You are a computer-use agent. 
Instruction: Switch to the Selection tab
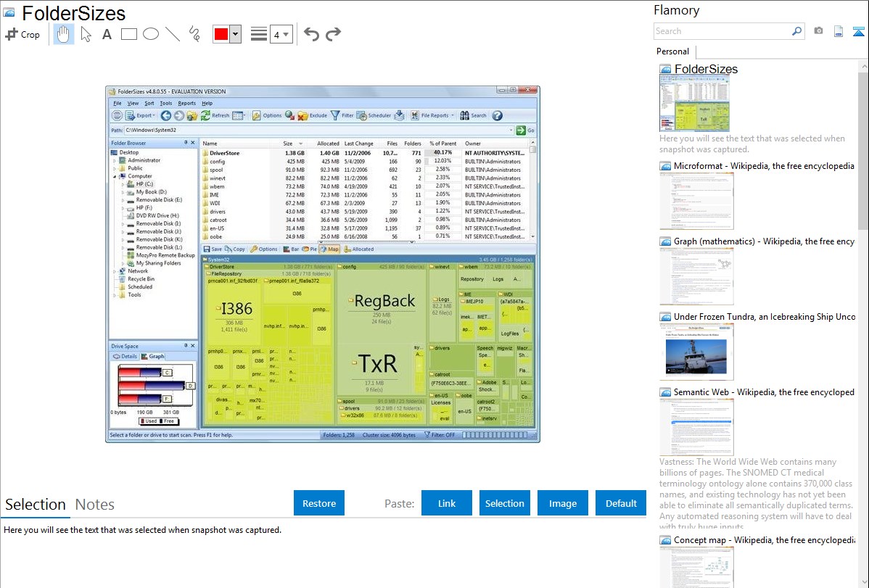tap(36, 505)
